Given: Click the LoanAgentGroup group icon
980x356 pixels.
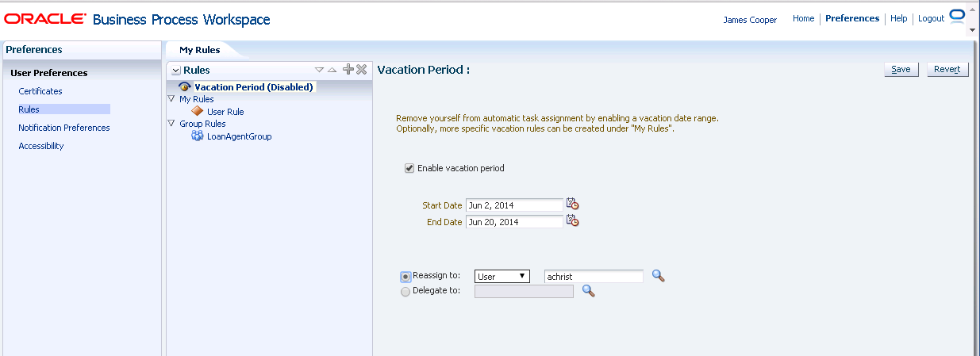Looking at the screenshot, I should pyautogui.click(x=197, y=136).
